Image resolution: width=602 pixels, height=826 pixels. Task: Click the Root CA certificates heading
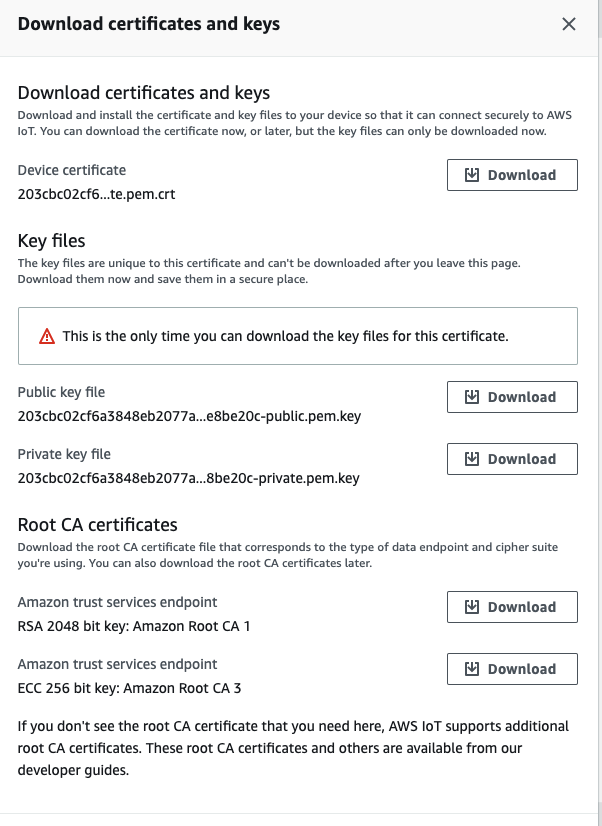97,525
